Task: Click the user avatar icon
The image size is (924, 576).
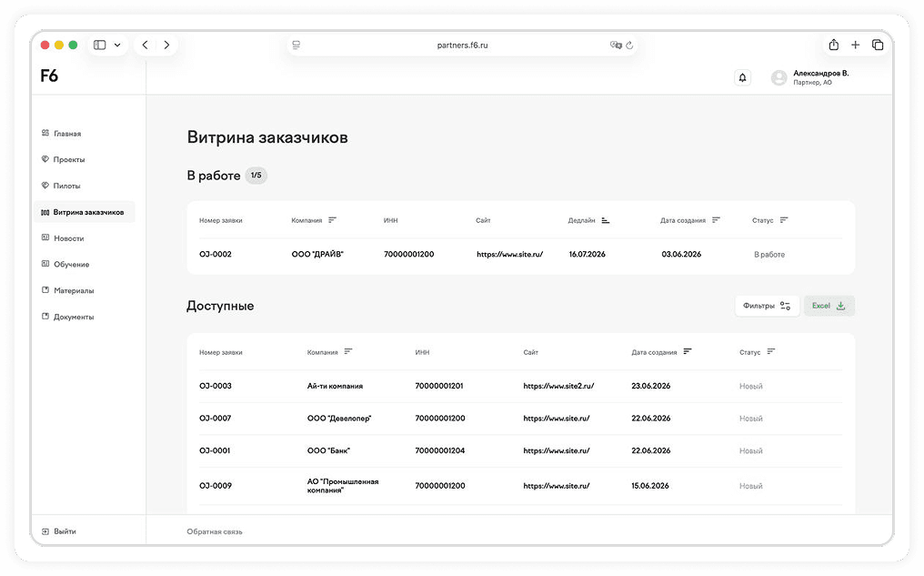Action: 779,77
